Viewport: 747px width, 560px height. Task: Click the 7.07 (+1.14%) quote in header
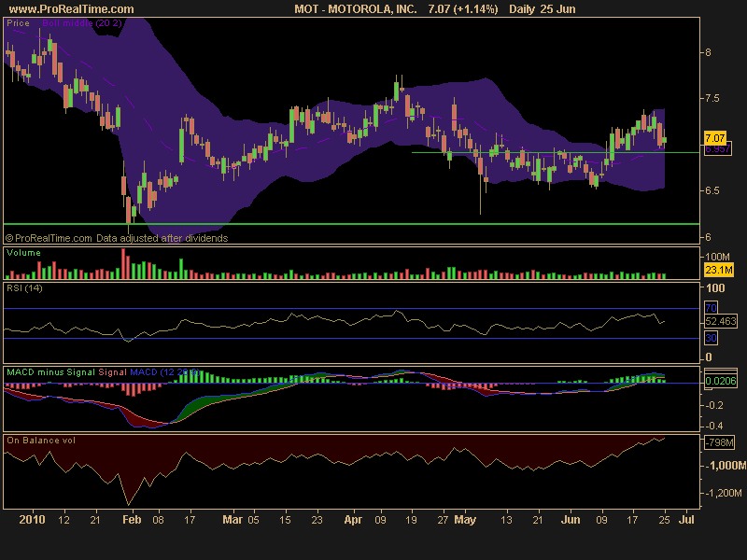(x=463, y=9)
